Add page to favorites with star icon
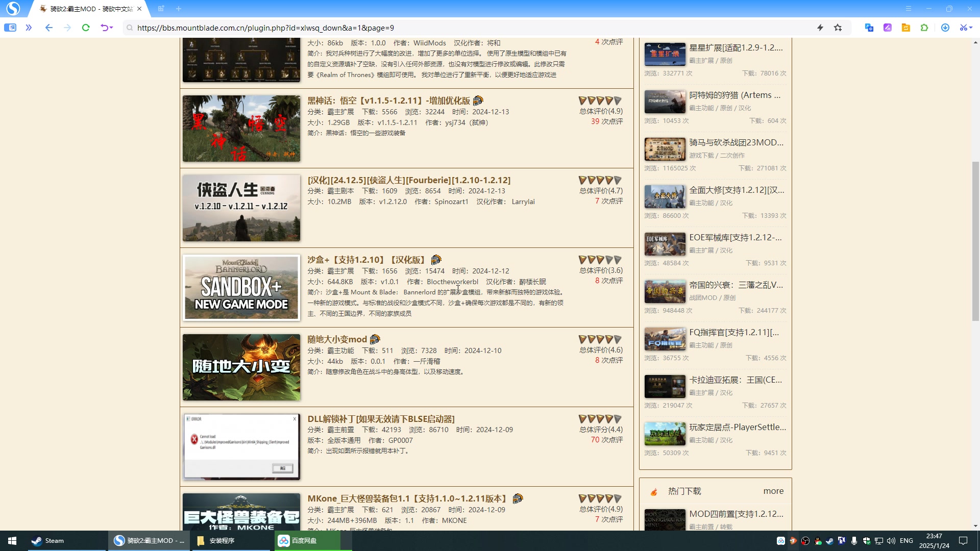The image size is (980, 551). coord(838,28)
